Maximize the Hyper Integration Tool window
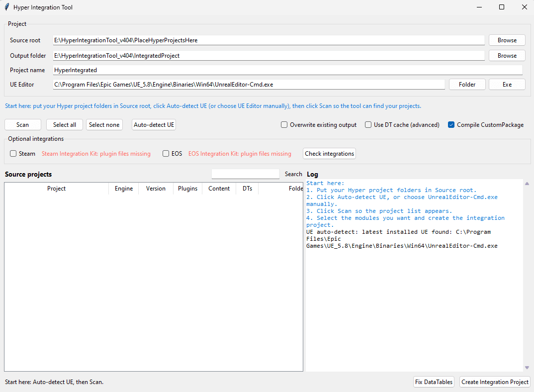The image size is (534, 392). [x=502, y=7]
